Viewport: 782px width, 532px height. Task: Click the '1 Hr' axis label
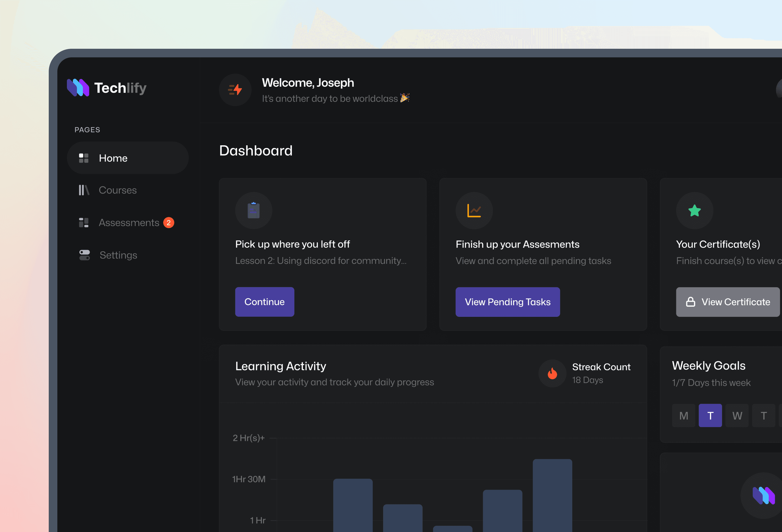[258, 521]
